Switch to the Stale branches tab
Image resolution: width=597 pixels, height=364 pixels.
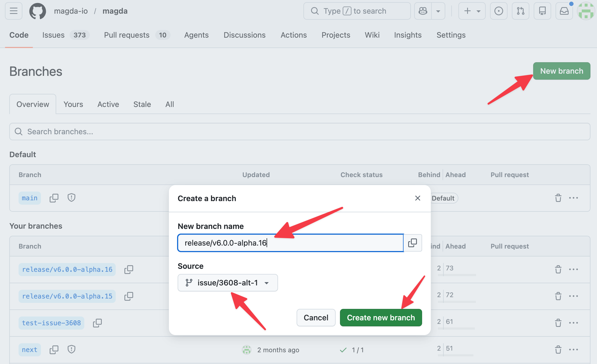142,104
